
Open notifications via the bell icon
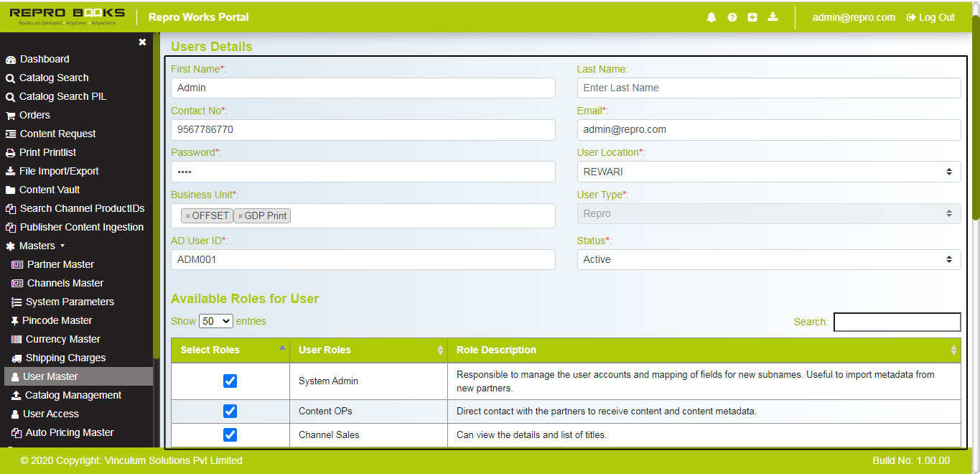711,17
